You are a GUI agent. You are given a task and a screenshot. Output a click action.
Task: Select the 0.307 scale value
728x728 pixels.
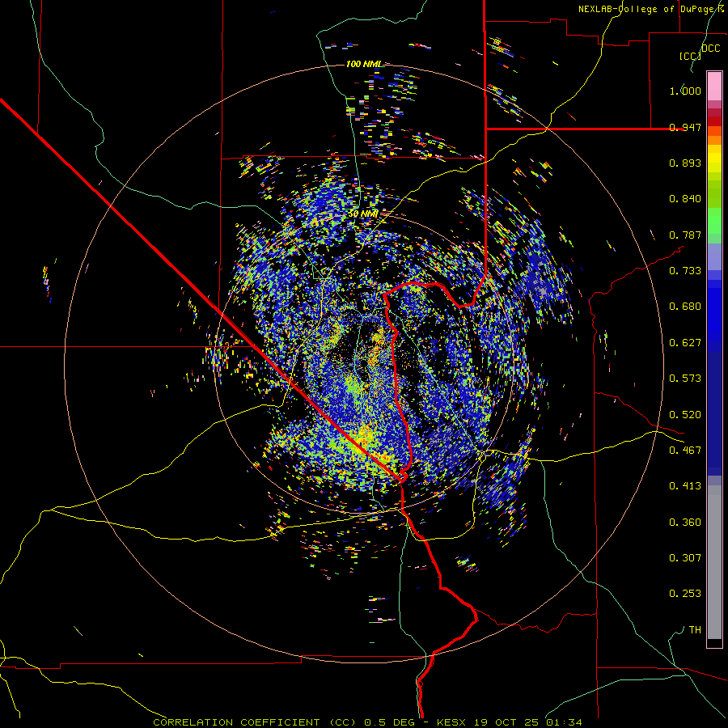pos(685,557)
